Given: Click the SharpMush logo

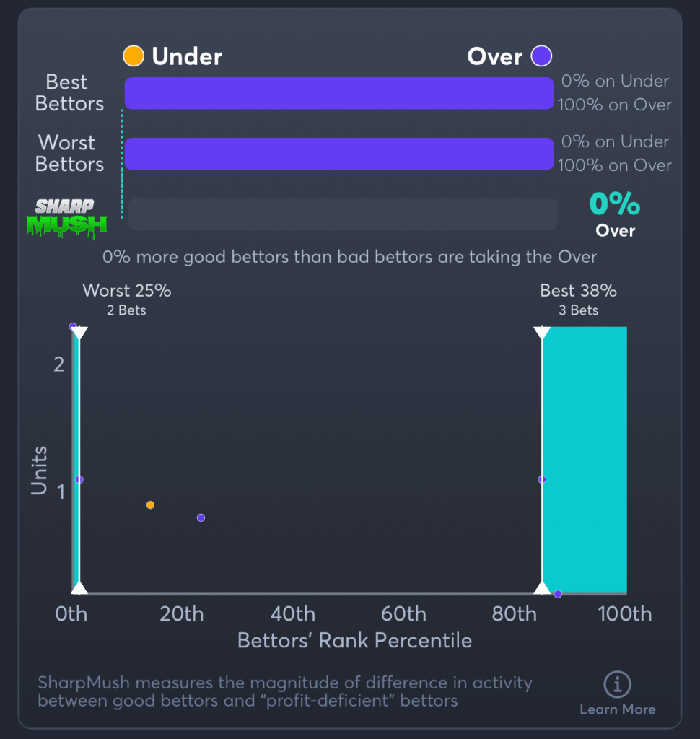Looking at the screenshot, I should (x=66, y=219).
